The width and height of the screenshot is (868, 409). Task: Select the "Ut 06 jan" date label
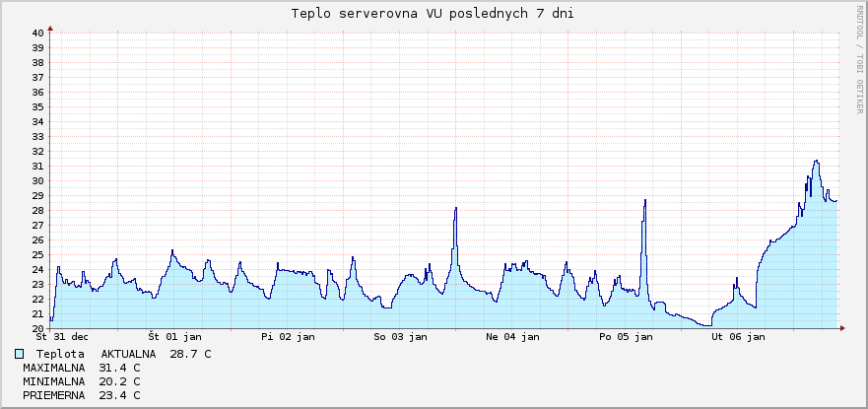pyautogui.click(x=738, y=337)
